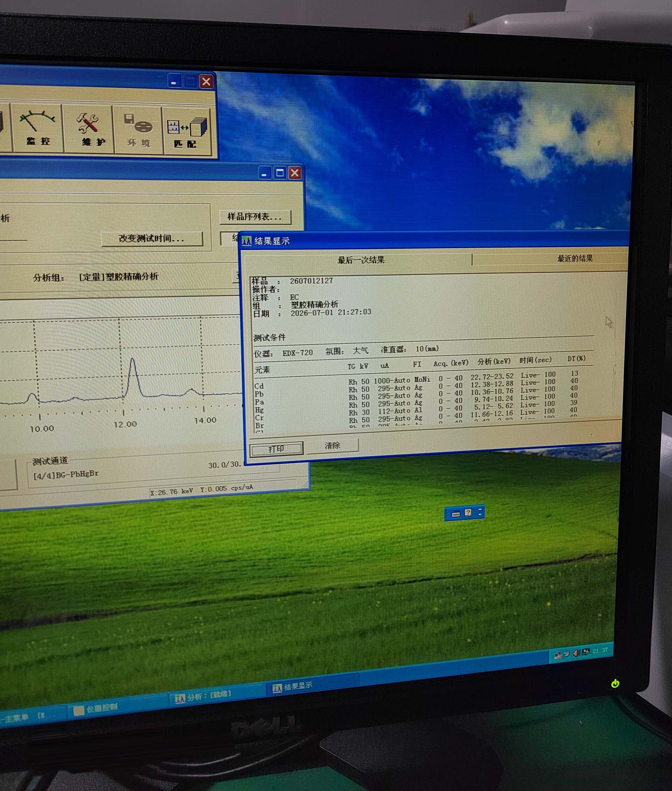
Task: Click the 大气 atmosphere value
Action: point(360,351)
